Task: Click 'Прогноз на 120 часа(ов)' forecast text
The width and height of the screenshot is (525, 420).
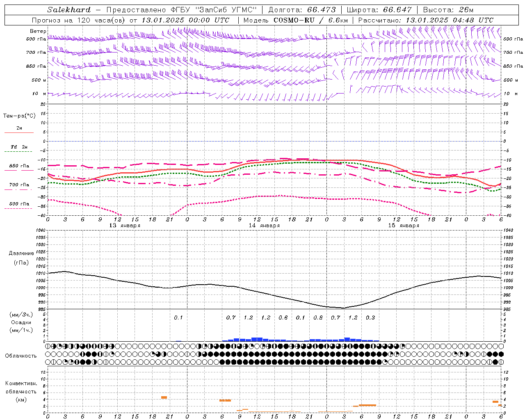Action: tap(79, 20)
